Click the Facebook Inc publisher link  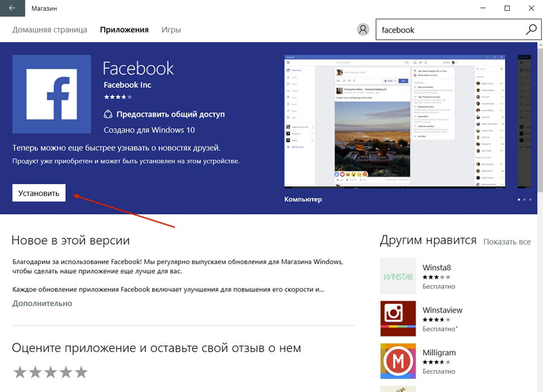(x=127, y=85)
